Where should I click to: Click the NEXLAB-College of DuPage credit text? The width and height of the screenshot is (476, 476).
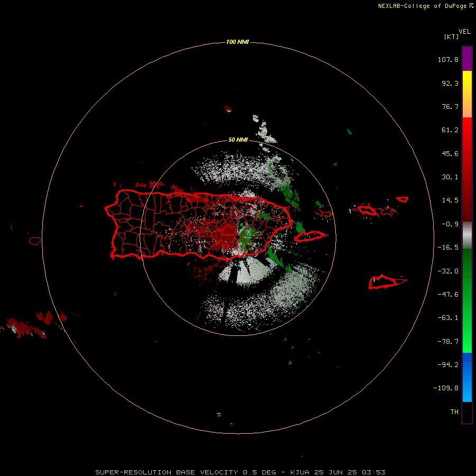point(425,6)
